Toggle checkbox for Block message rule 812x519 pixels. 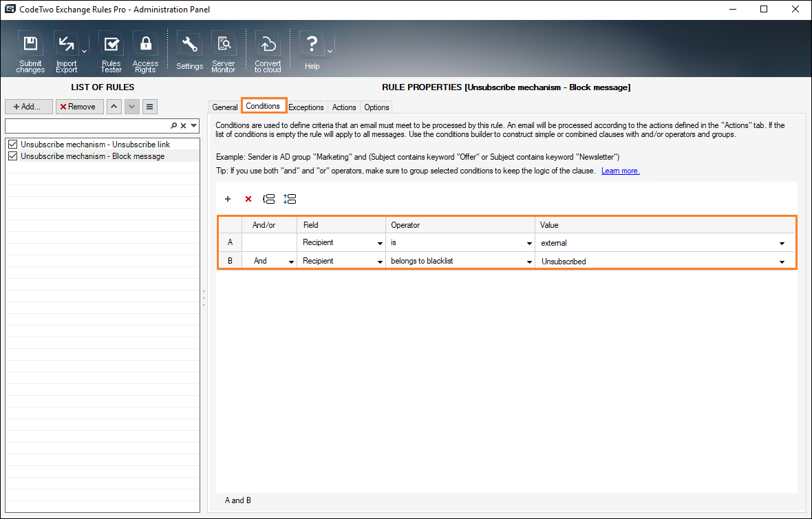13,156
